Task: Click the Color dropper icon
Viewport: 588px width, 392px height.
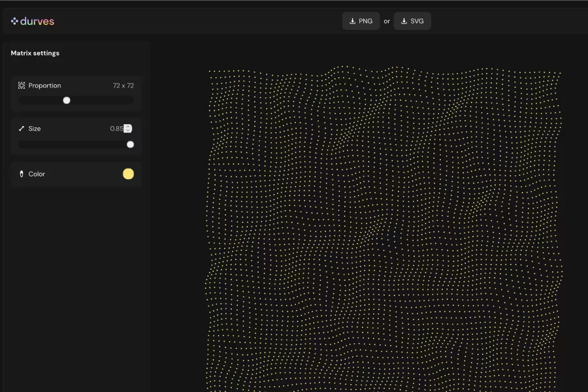Action: (x=22, y=174)
